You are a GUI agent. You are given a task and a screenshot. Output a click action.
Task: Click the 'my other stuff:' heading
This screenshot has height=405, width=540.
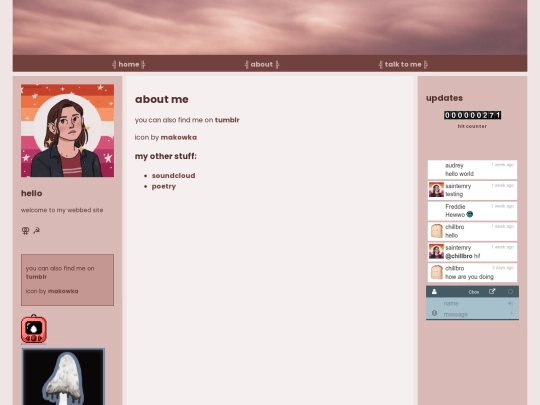[x=166, y=156]
